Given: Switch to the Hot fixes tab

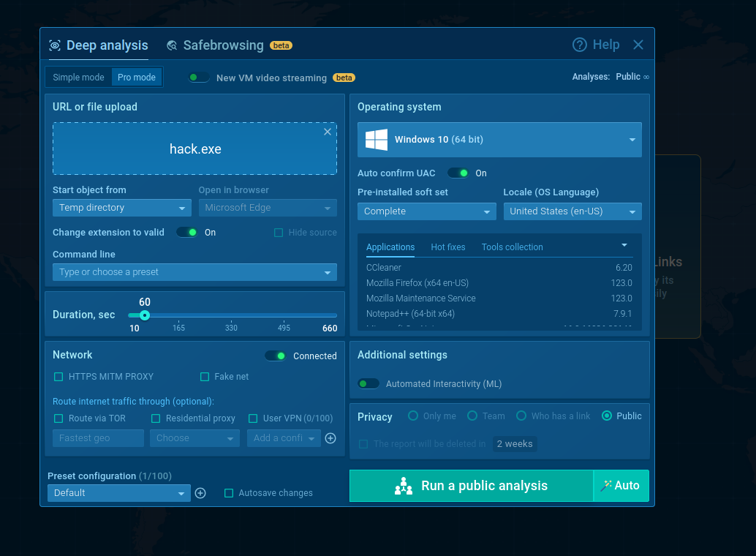Looking at the screenshot, I should pos(448,247).
